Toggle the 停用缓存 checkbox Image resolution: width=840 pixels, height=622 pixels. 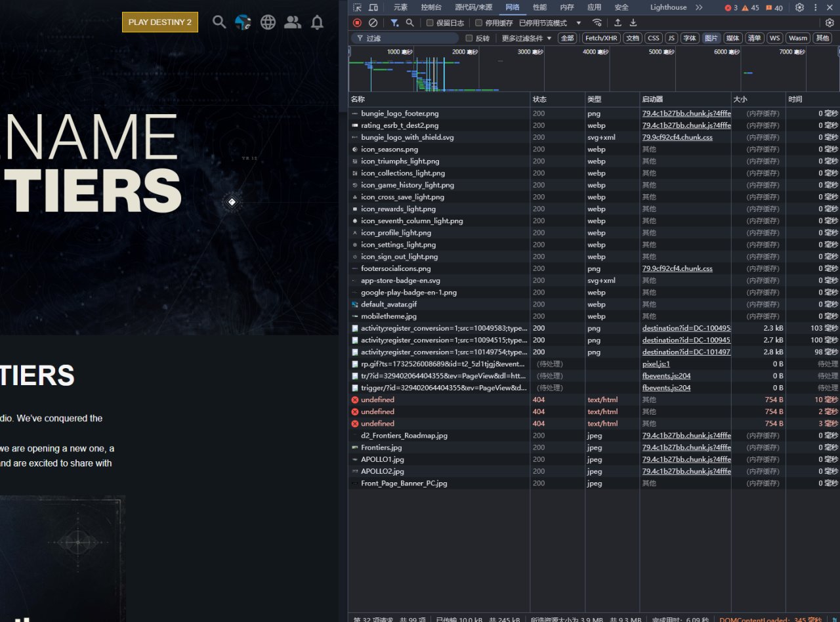point(478,22)
